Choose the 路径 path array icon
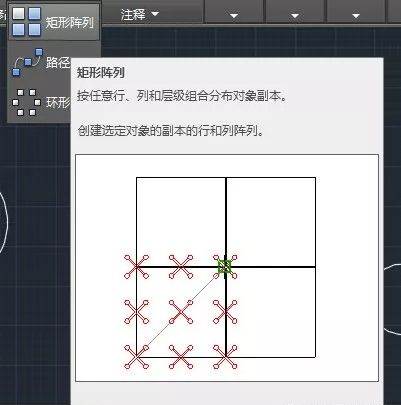 pos(27,62)
